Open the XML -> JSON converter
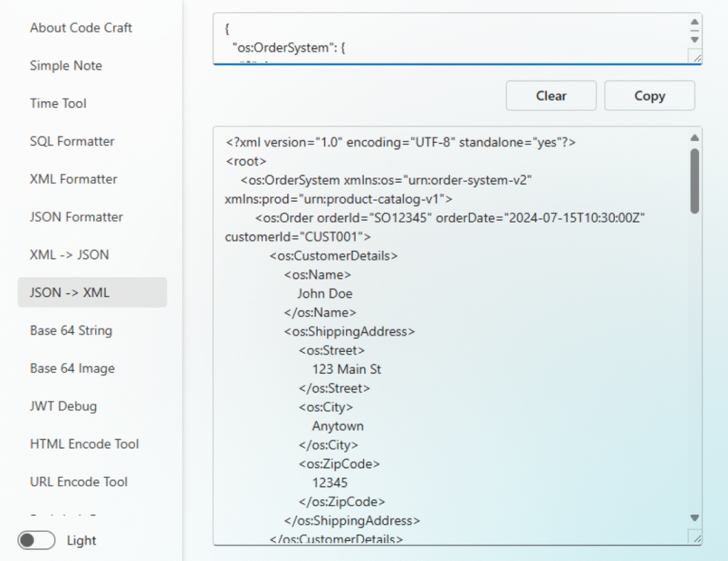 coord(69,255)
